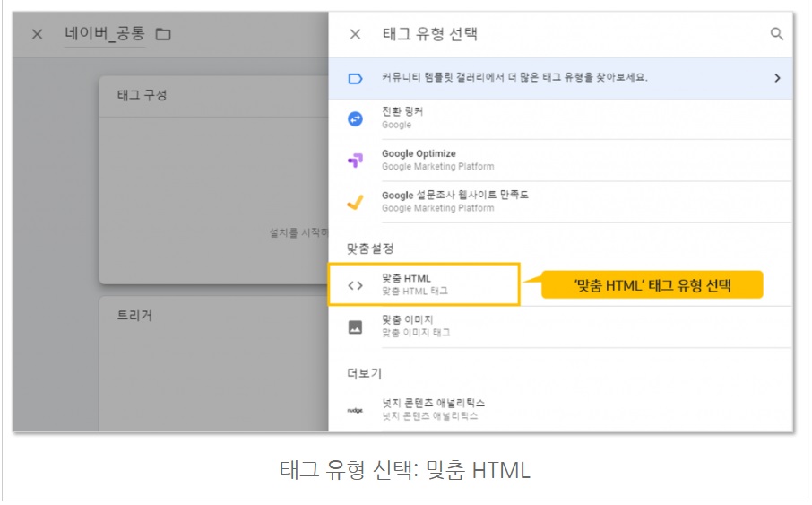The width and height of the screenshot is (812, 505).
Task: Select Google 설문조사 웹사이트 만족도
Action: (560, 202)
